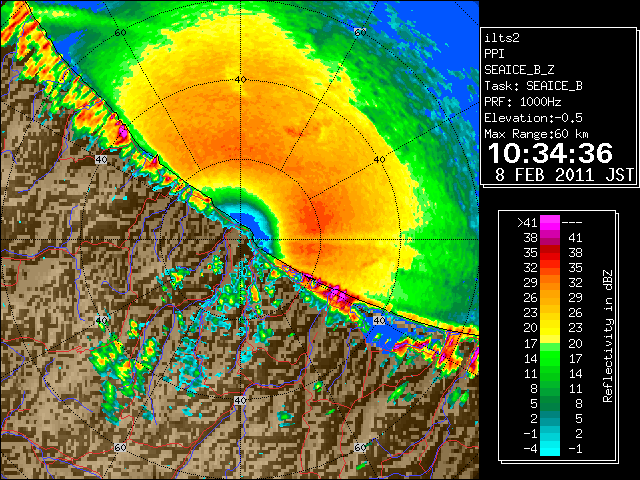Pick the cyan -4 dBZ legend swatch

click(550, 449)
